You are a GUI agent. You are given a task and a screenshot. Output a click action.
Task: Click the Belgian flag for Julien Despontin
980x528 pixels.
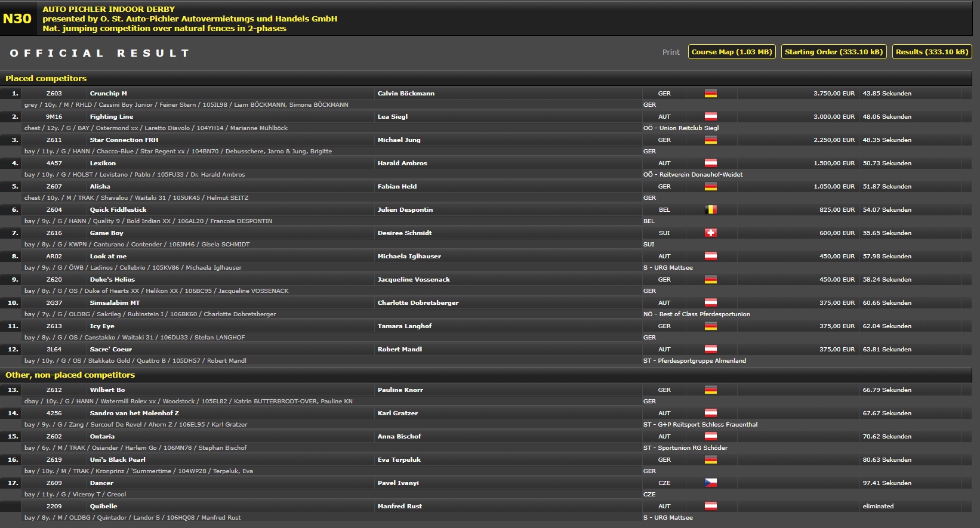710,210
